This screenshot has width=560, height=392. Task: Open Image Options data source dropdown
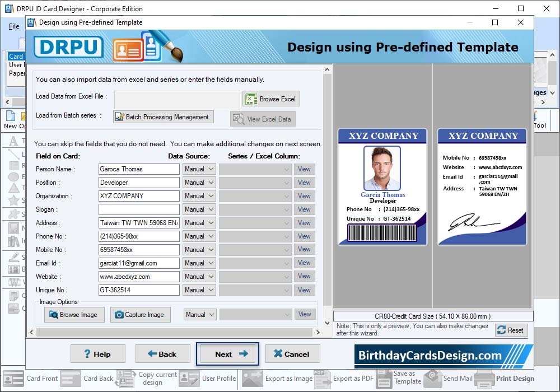(200, 315)
